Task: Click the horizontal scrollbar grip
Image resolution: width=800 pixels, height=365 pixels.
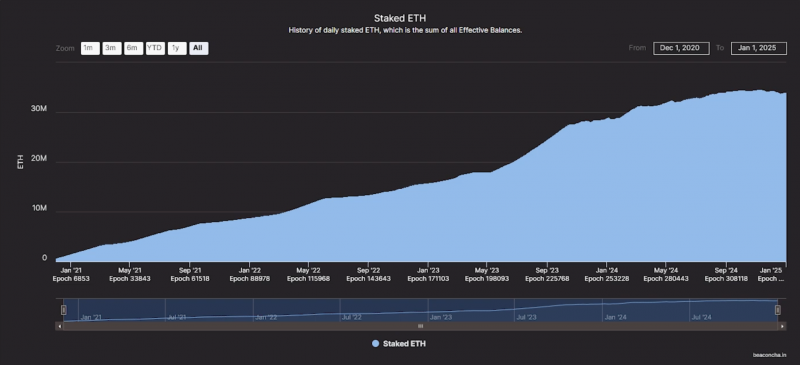Action: pyautogui.click(x=421, y=326)
